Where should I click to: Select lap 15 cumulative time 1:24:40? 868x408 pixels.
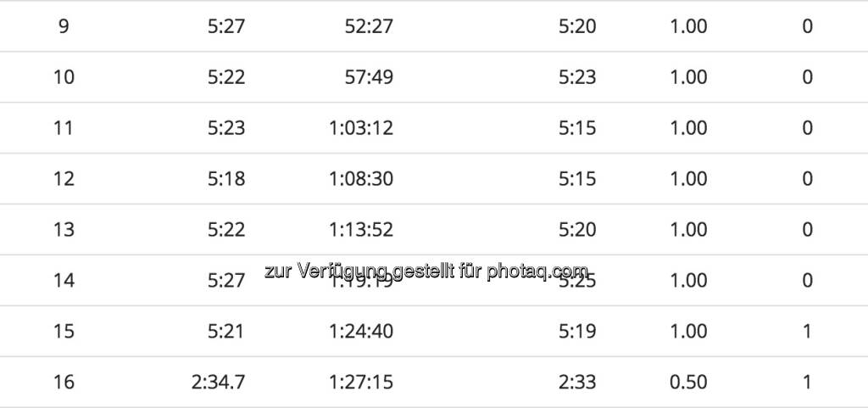point(361,331)
